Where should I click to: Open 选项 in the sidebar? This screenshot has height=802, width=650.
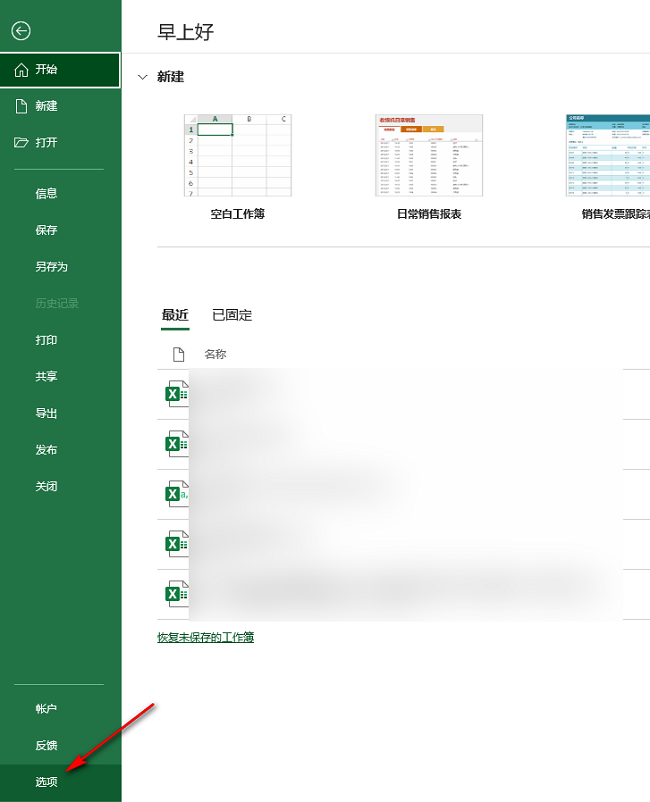pyautogui.click(x=47, y=782)
